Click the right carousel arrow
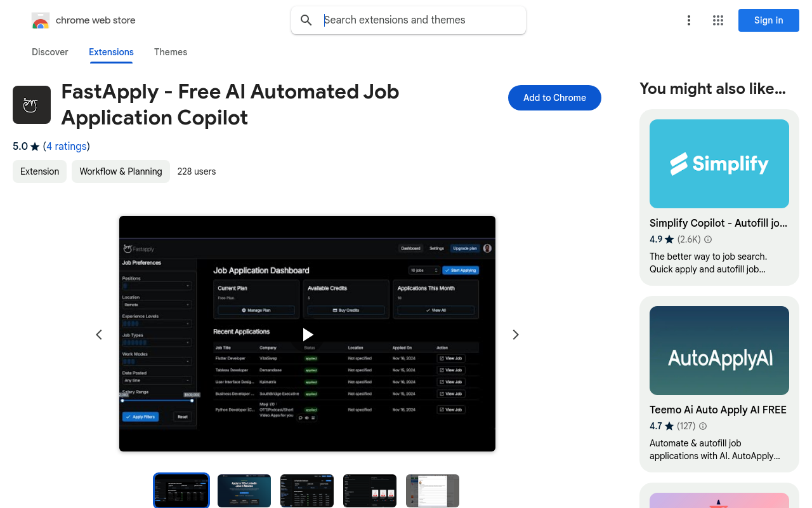Screen dimensions: 812x508 point(515,334)
